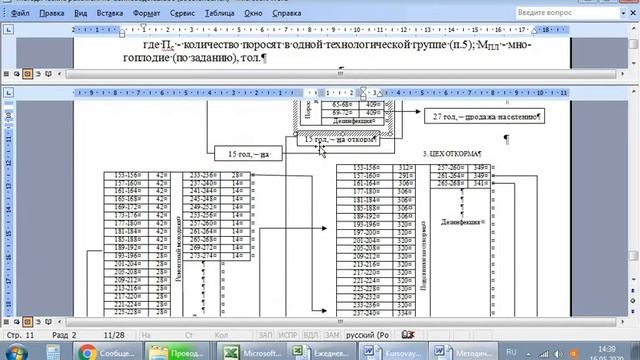Toggle ЗАП macro recording in status bar
This screenshot has height=360, width=640.
[265, 335]
